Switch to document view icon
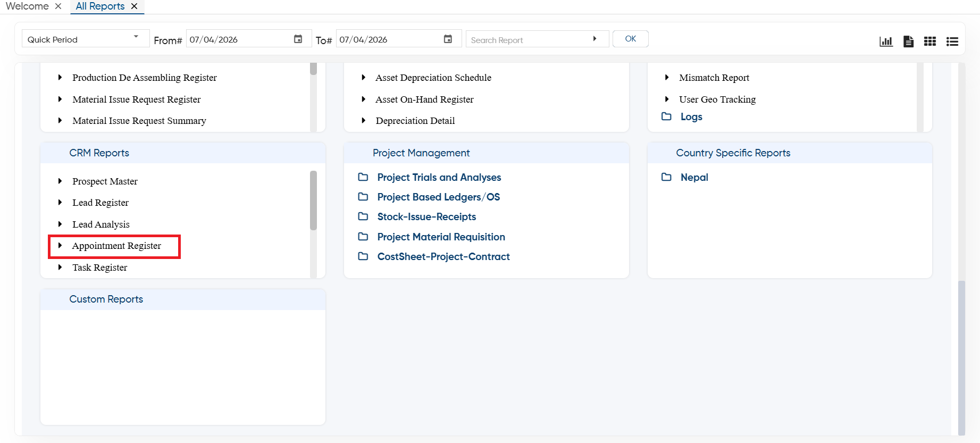The width and height of the screenshot is (980, 443). pyautogui.click(x=908, y=41)
